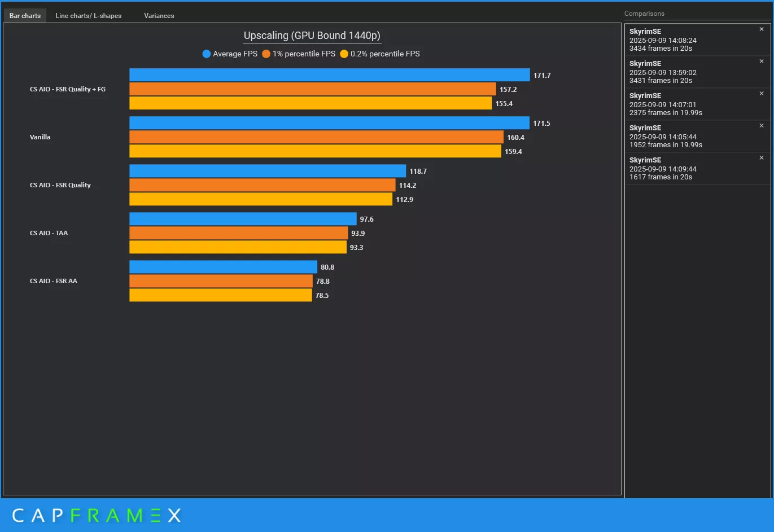Click the CS AIO - TAA label
The width and height of the screenshot is (774, 532).
49,233
